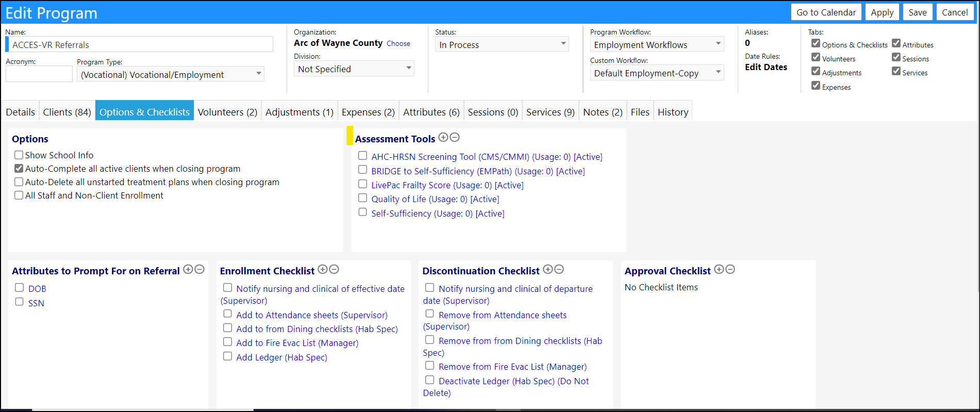Viewport: 980px width, 412px height.
Task: Remove an Assessment Tools item with minus icon
Action: tap(455, 138)
